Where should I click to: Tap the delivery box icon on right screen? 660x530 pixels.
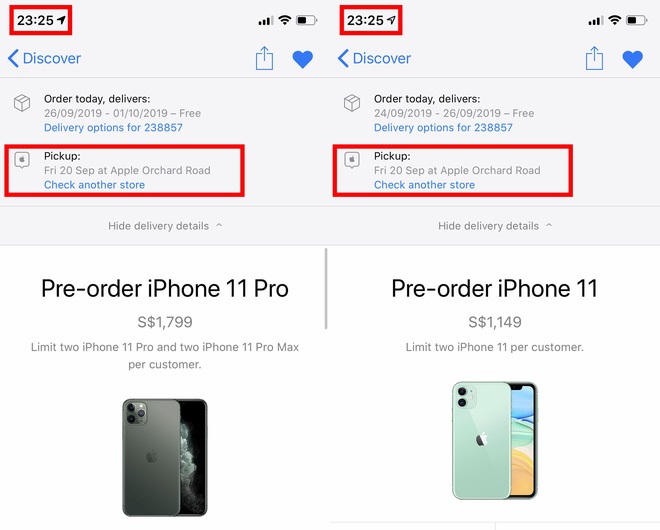pyautogui.click(x=352, y=103)
